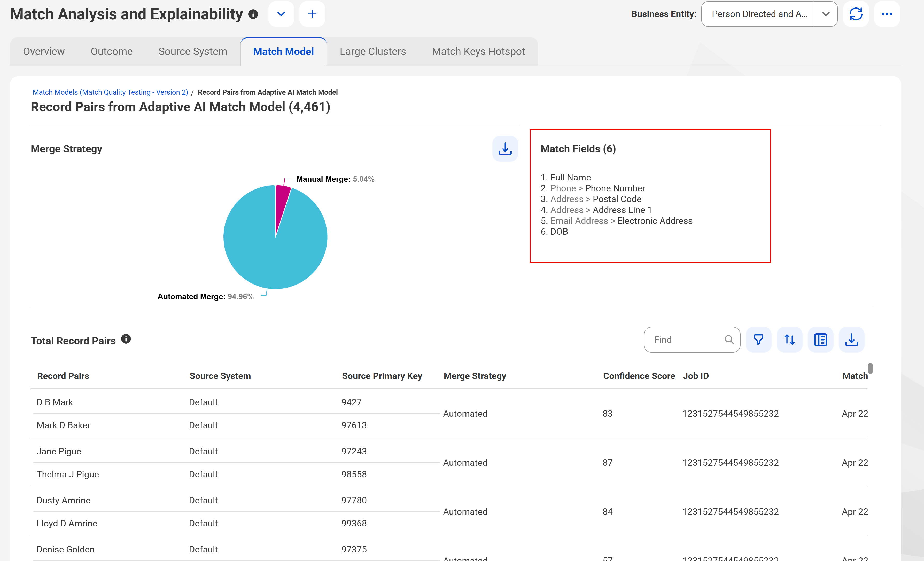Click source primary key 99368
The height and width of the screenshot is (561, 924).
[x=354, y=524]
